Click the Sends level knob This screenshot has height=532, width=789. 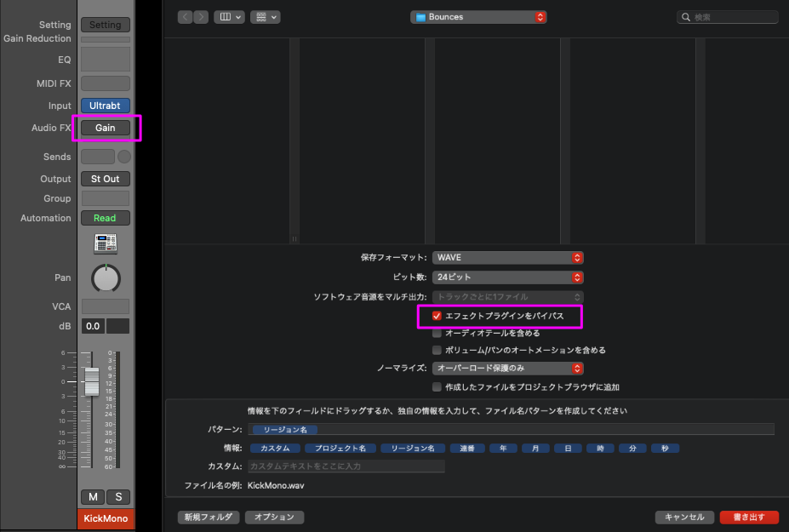(124, 157)
